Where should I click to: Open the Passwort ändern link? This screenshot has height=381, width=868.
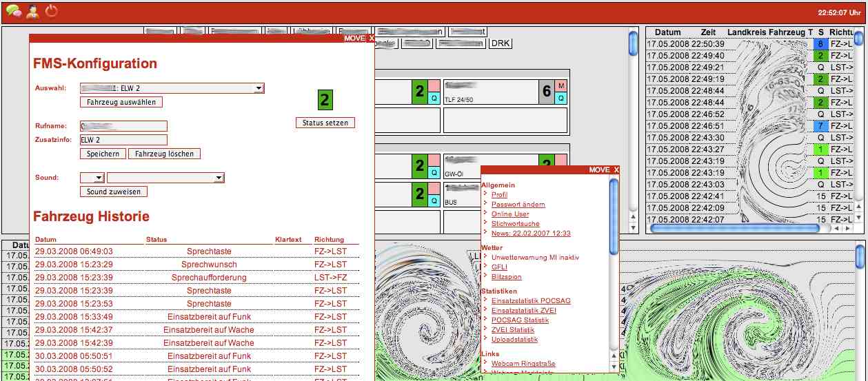point(518,205)
